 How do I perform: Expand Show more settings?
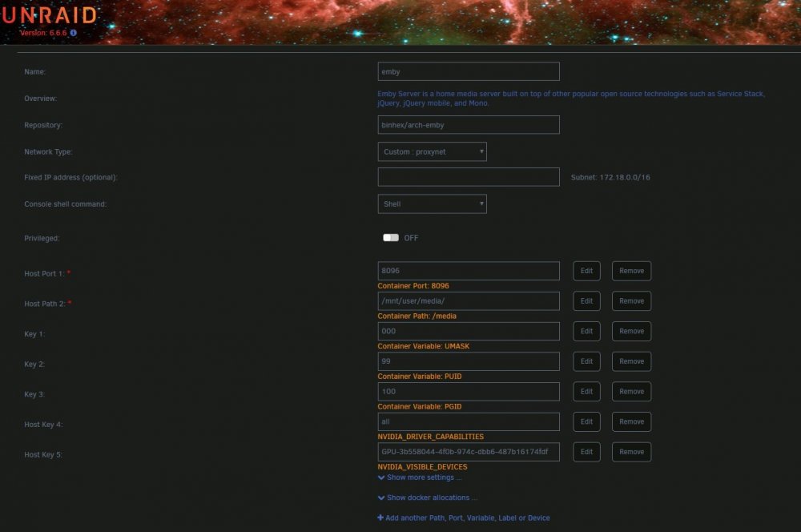(x=420, y=478)
